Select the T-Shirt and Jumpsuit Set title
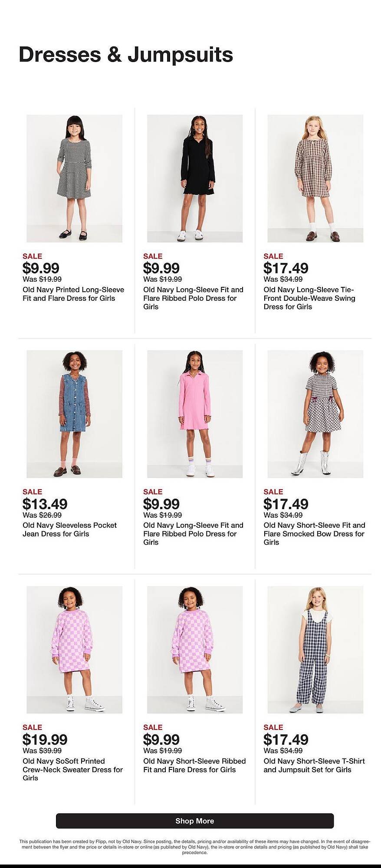The width and height of the screenshot is (381, 868). (x=314, y=765)
